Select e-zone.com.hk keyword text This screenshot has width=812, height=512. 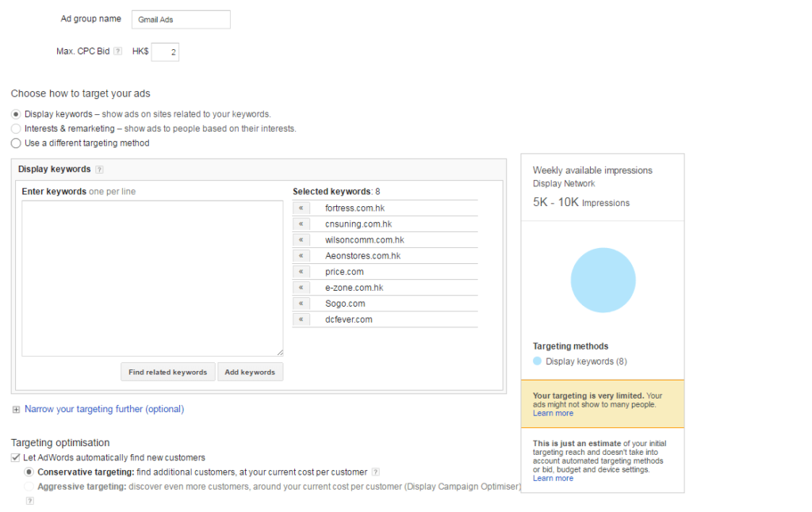[x=354, y=288]
